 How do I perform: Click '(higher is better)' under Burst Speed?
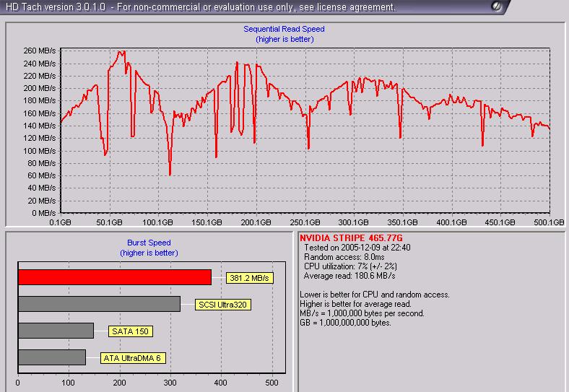149,253
